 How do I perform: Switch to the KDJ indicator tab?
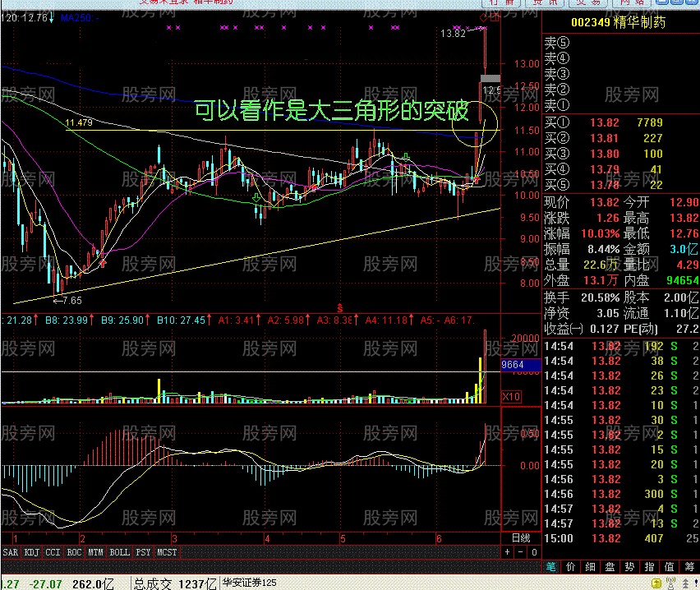coord(32,552)
